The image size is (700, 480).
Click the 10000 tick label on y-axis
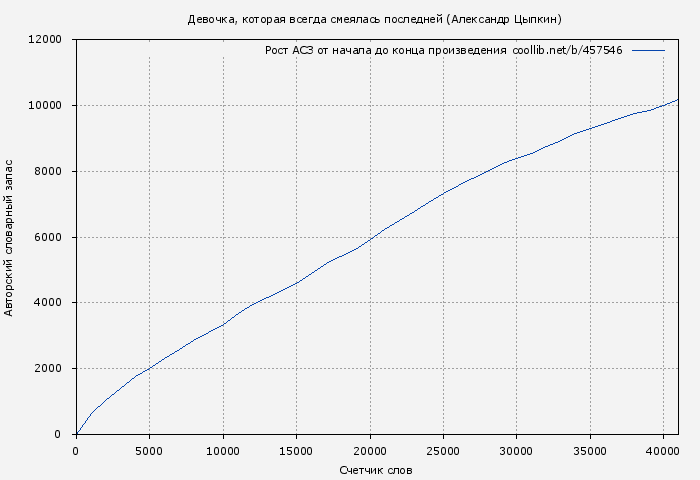(45, 106)
